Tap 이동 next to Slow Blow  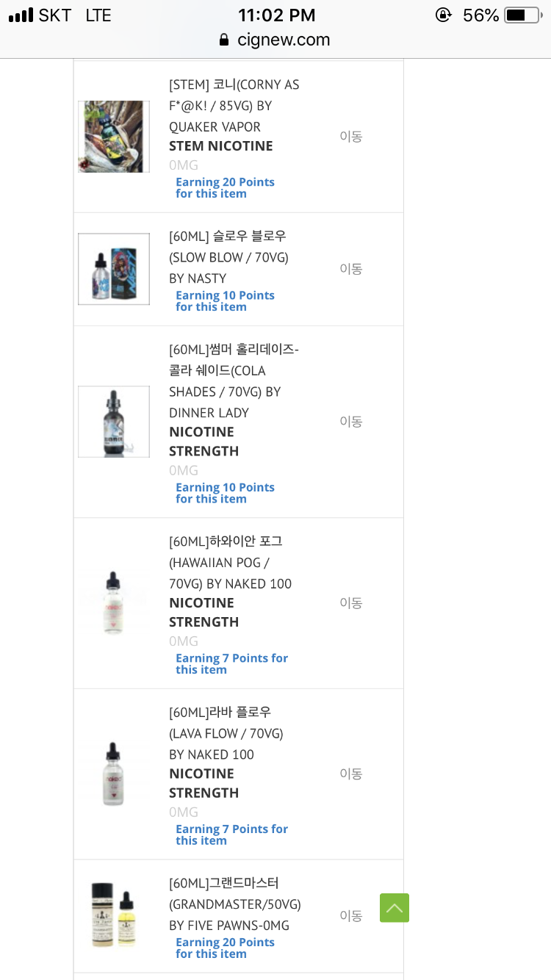point(350,269)
